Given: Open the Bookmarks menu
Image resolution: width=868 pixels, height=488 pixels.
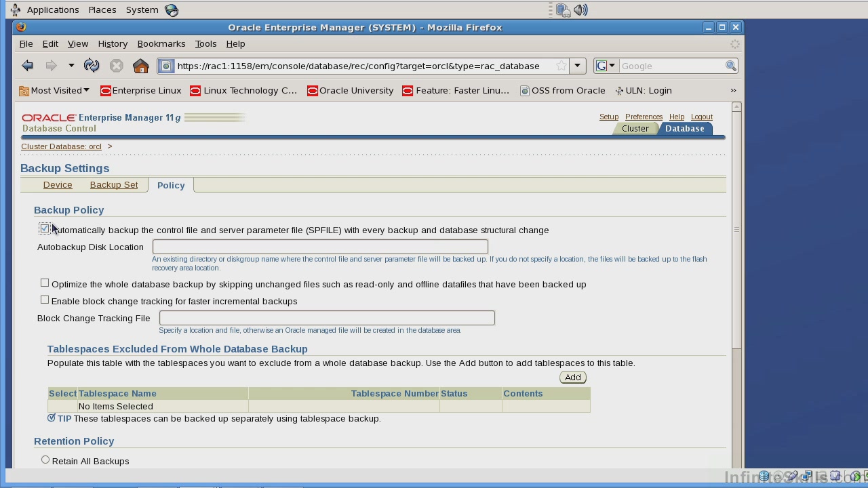Looking at the screenshot, I should point(161,43).
